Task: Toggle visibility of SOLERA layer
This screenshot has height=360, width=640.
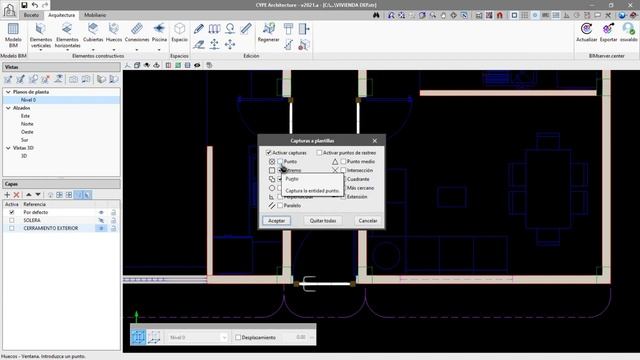Action: pos(101,220)
